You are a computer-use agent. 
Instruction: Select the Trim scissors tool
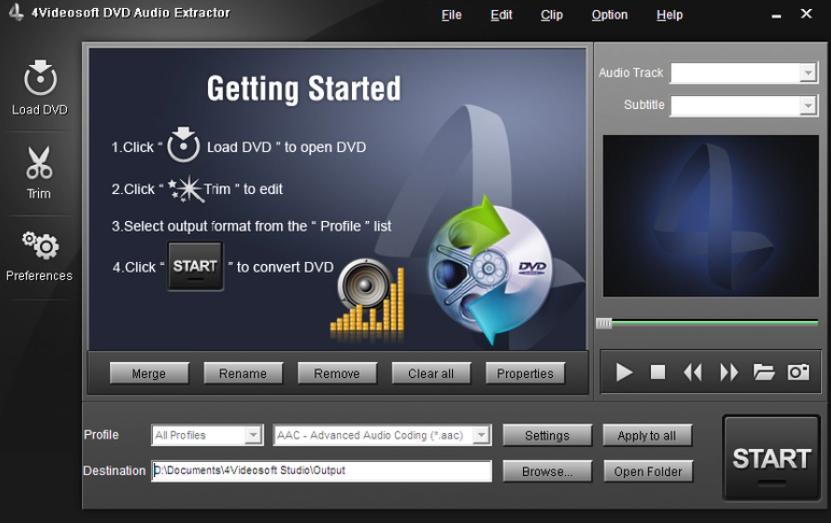coord(39,163)
